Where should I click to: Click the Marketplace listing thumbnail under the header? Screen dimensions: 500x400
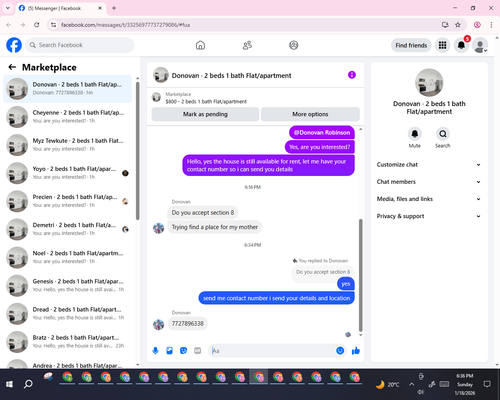[156, 97]
